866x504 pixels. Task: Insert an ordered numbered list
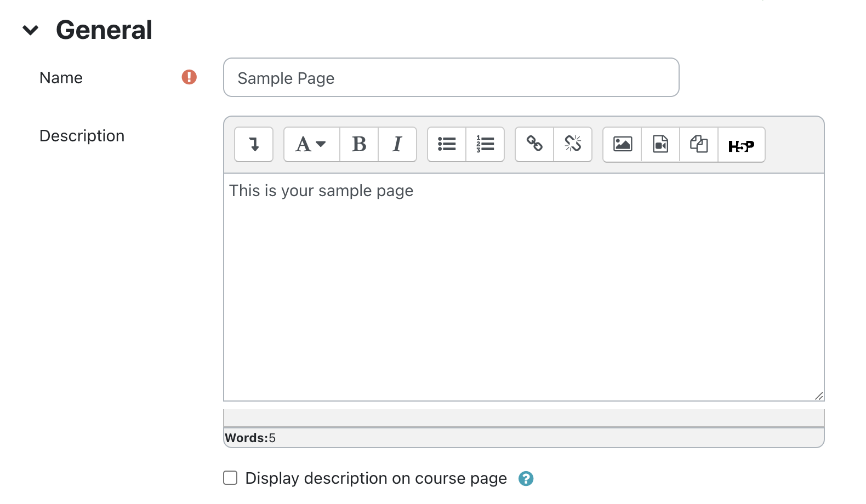[x=485, y=145]
